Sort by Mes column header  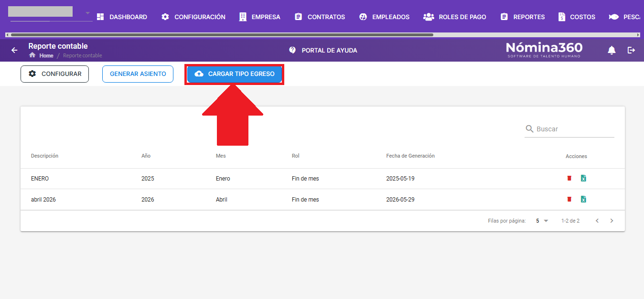click(221, 156)
